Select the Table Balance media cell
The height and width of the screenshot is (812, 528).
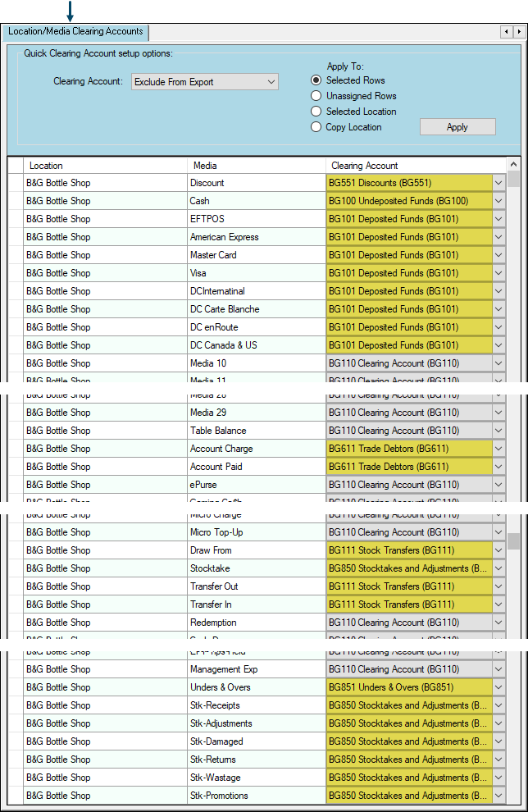(x=256, y=431)
